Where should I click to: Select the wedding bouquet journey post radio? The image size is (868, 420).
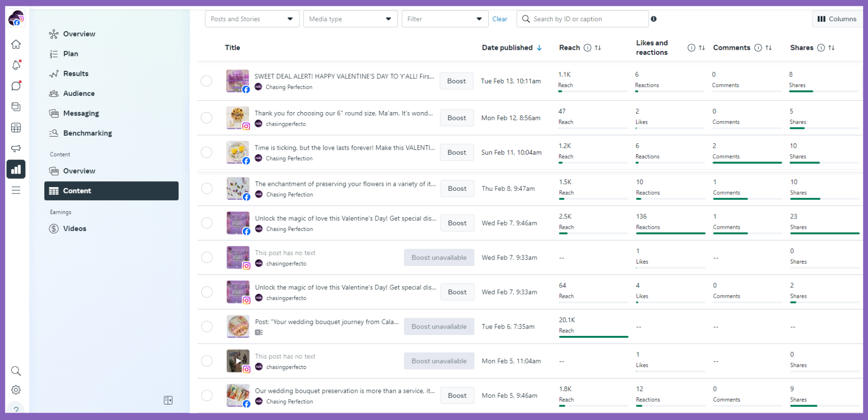coord(207,326)
